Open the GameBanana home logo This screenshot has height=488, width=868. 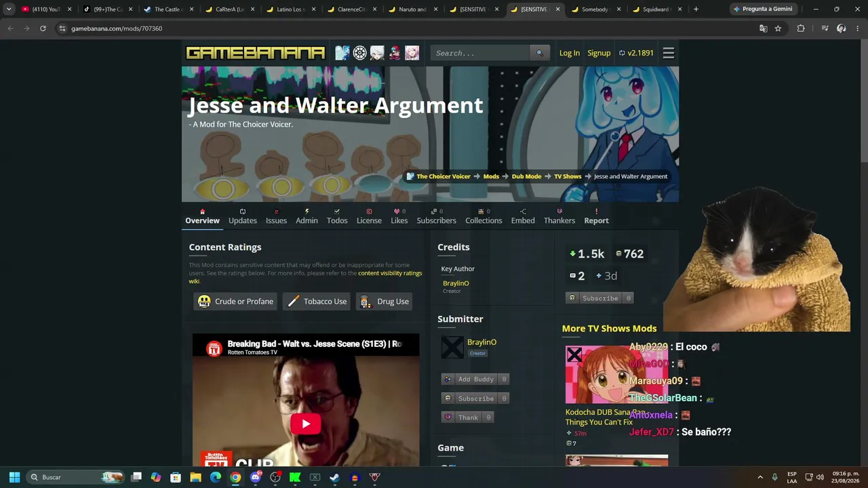[256, 53]
